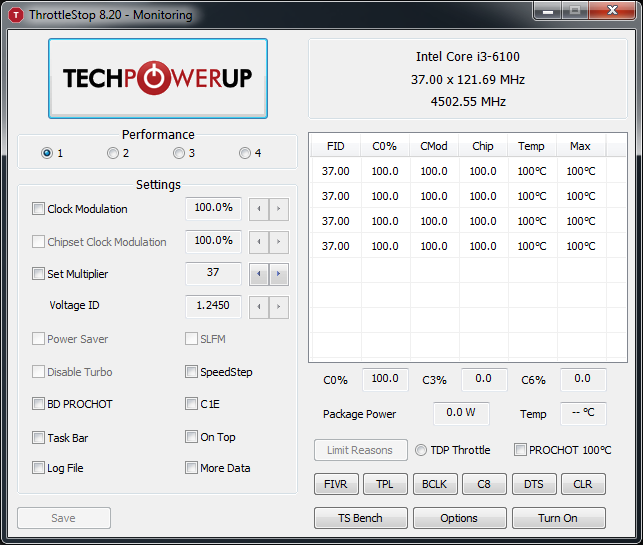Increase the Clock Modulation value with right arrow
The width and height of the screenshot is (643, 545).
279,209
